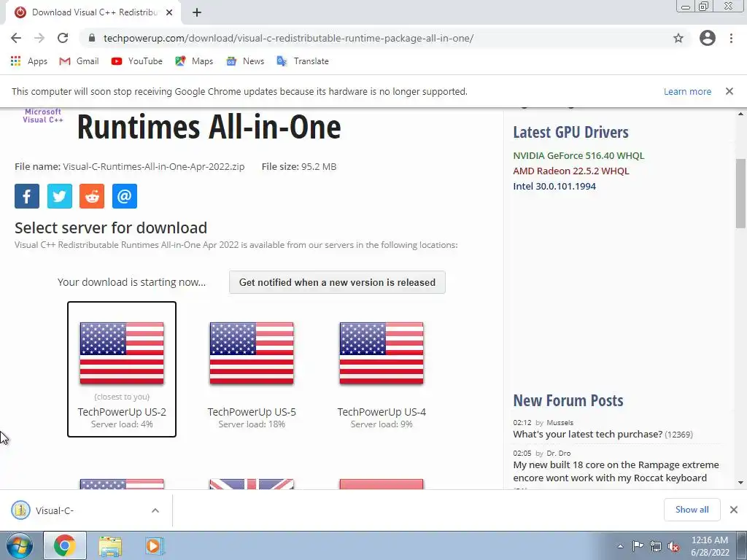The height and width of the screenshot is (560, 747).
Task: Click the network tray icon
Action: tap(656, 546)
